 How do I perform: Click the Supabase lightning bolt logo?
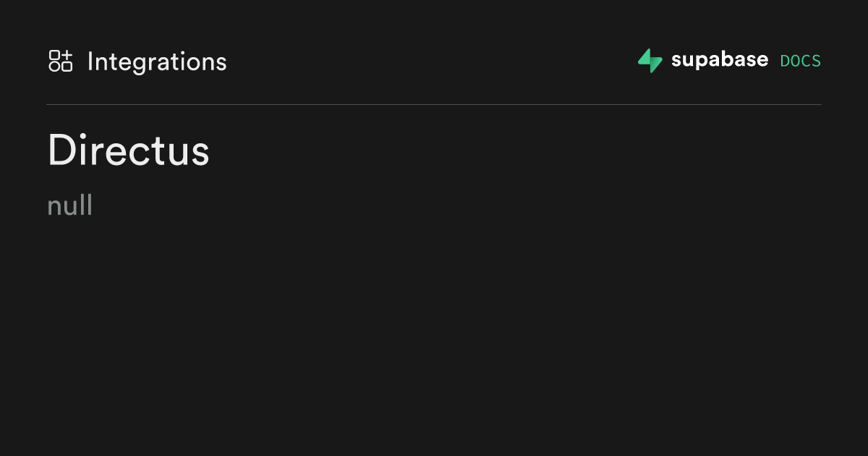pyautogui.click(x=650, y=61)
